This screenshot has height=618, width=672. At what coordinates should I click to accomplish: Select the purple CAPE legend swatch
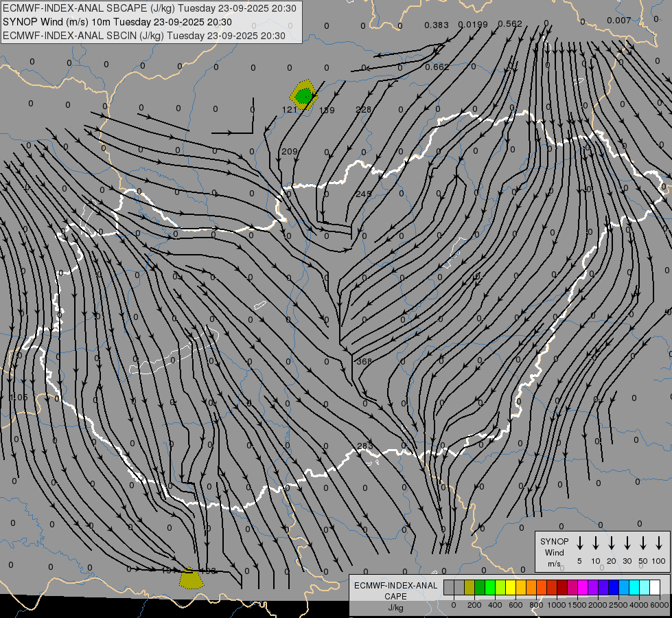pos(592,587)
